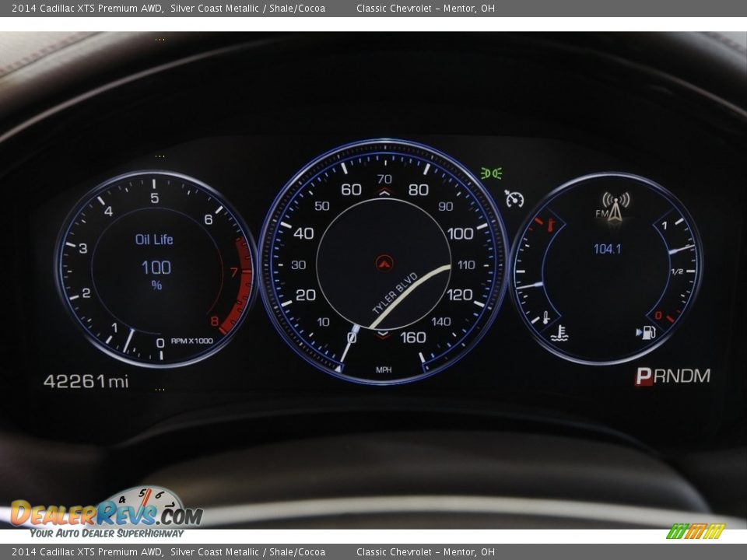Screen dimensions: 747x560
Task: Select the red navigation arrow icon
Action: [384, 263]
